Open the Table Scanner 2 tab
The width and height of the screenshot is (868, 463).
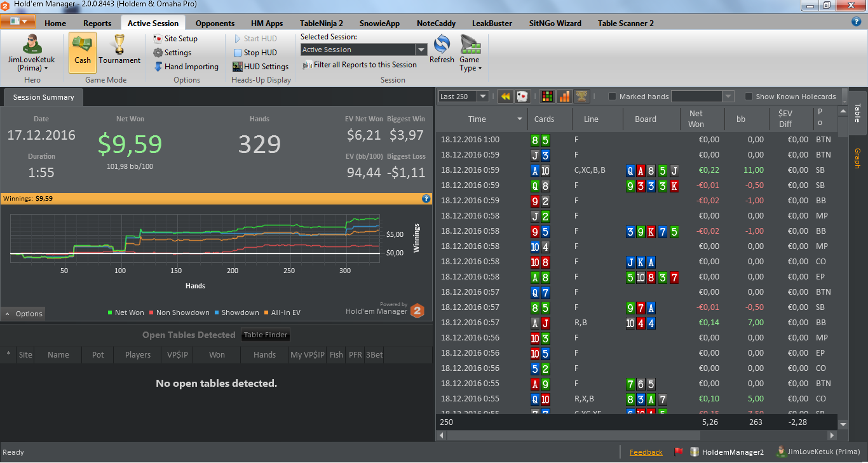tap(625, 23)
